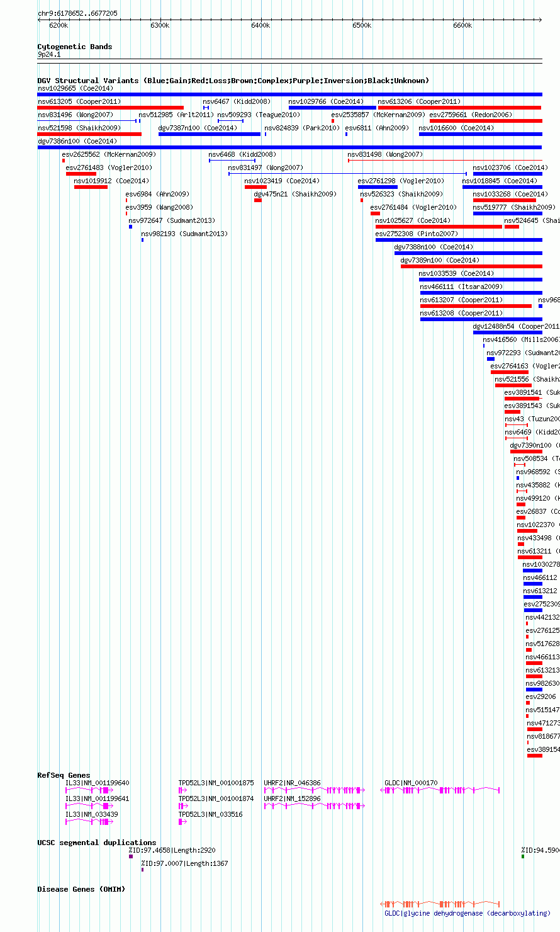
Task: Click the esv3959 (Wang2008) label
Action: [159, 207]
